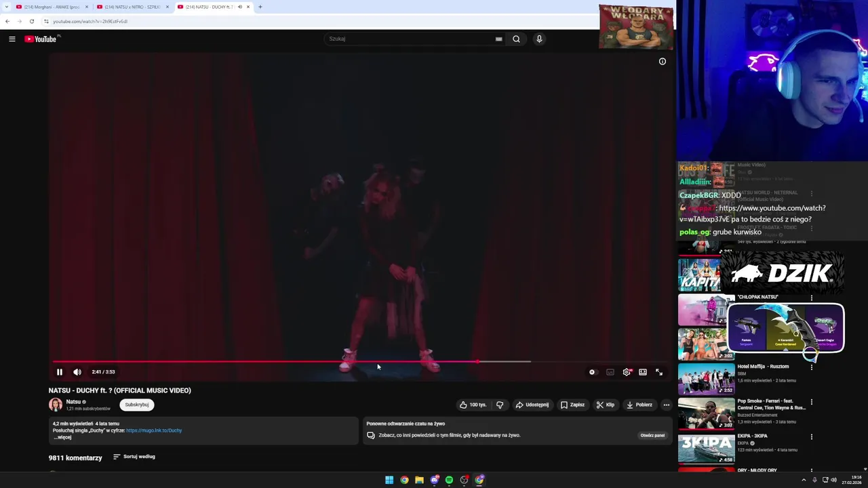Subscribe with Subskrybuj button

pyautogui.click(x=137, y=405)
